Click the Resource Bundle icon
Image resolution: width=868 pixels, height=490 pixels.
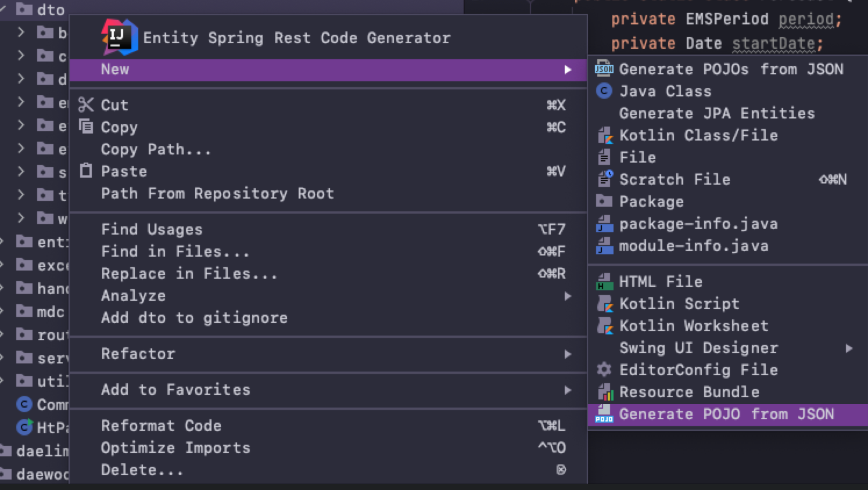click(x=604, y=392)
